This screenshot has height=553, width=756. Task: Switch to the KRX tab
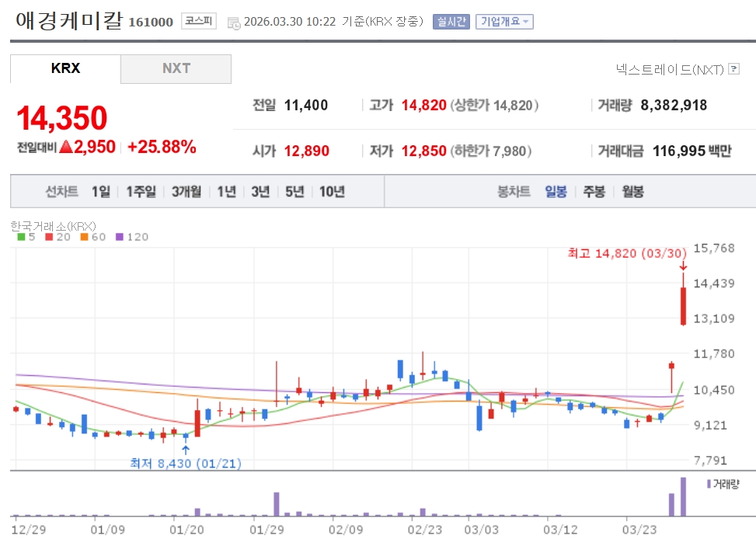[65, 68]
